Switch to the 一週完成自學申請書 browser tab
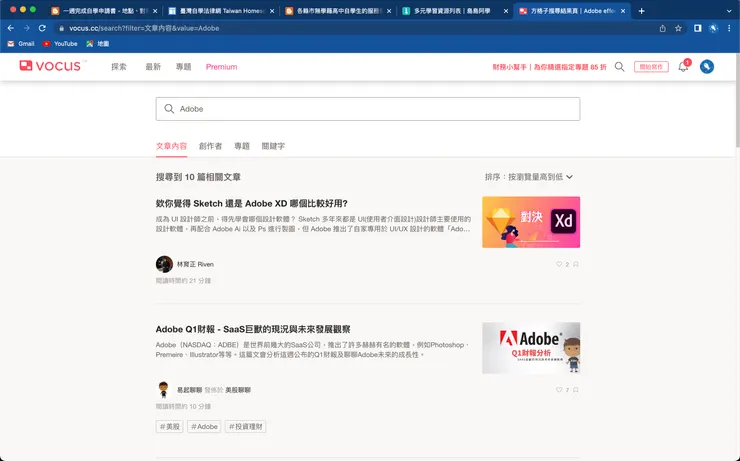Image resolution: width=740 pixels, height=461 pixels. (104, 10)
